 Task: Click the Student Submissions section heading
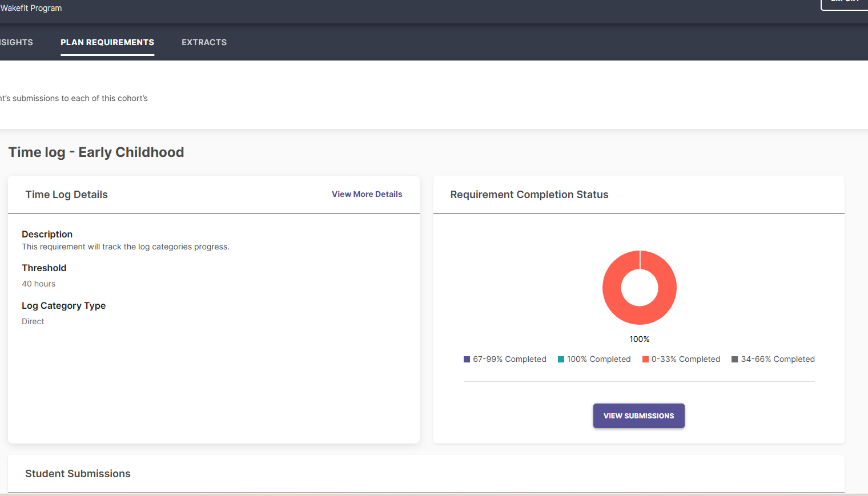point(78,474)
